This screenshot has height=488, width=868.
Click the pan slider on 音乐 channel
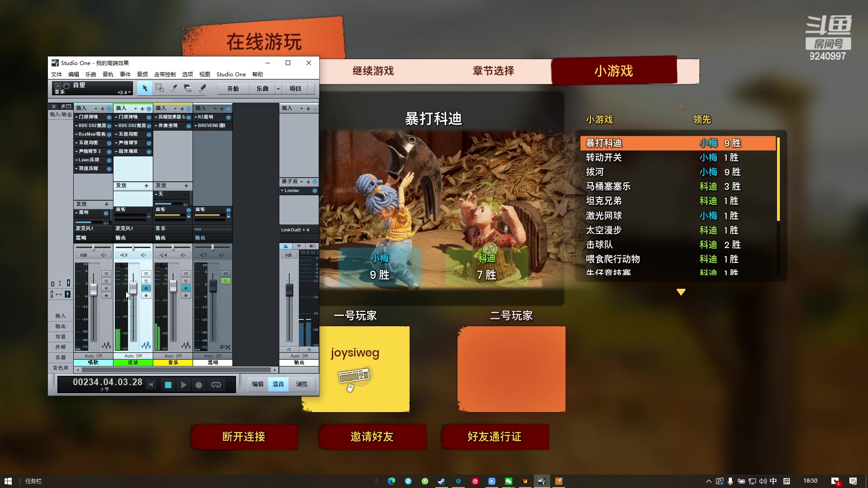173,248
